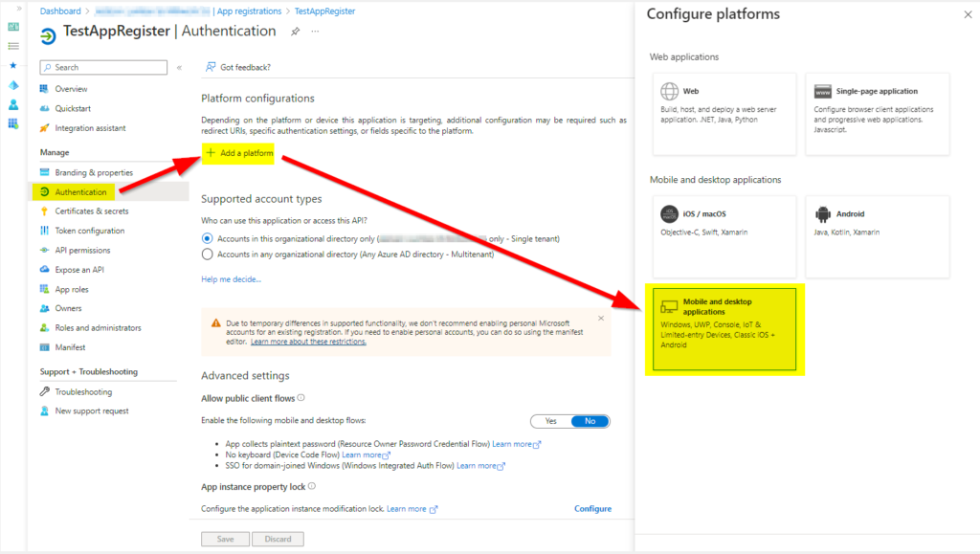Click the pin icon beside Authentication title
980x554 pixels.
[296, 32]
